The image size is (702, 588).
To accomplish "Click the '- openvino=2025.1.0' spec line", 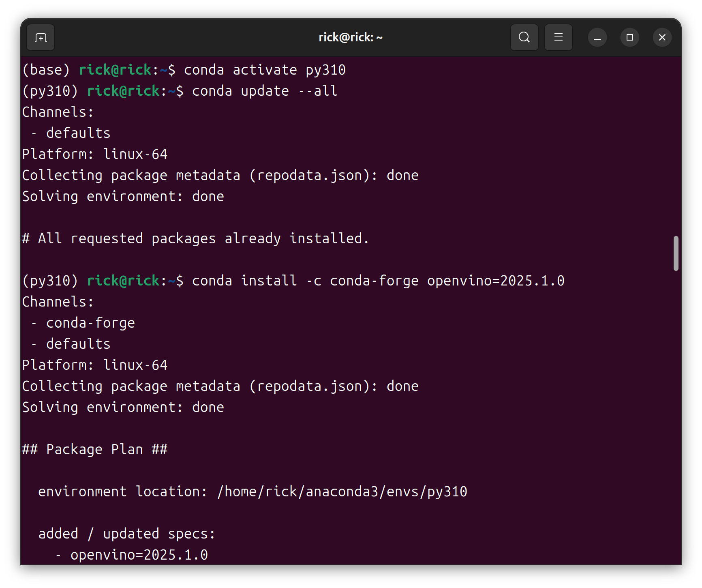I will 131,555.
